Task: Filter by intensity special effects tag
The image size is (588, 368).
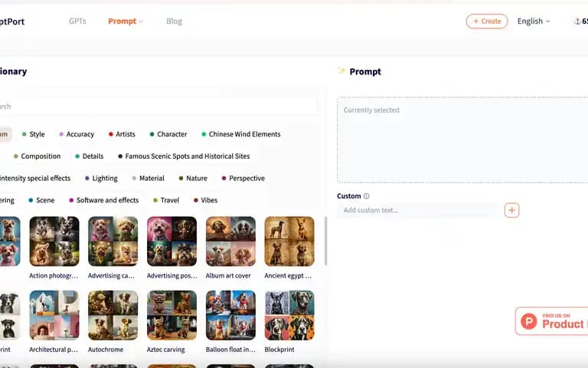Action: [x=35, y=179]
